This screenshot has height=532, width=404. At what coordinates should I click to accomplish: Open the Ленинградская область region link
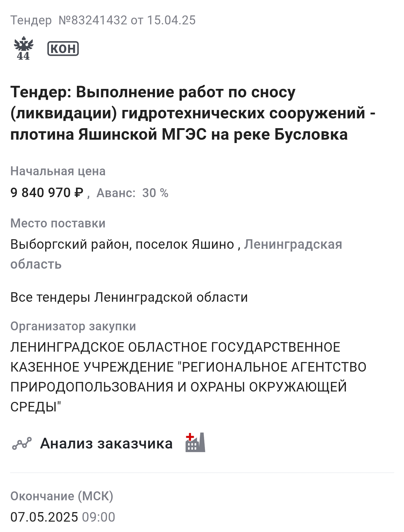[x=293, y=244]
